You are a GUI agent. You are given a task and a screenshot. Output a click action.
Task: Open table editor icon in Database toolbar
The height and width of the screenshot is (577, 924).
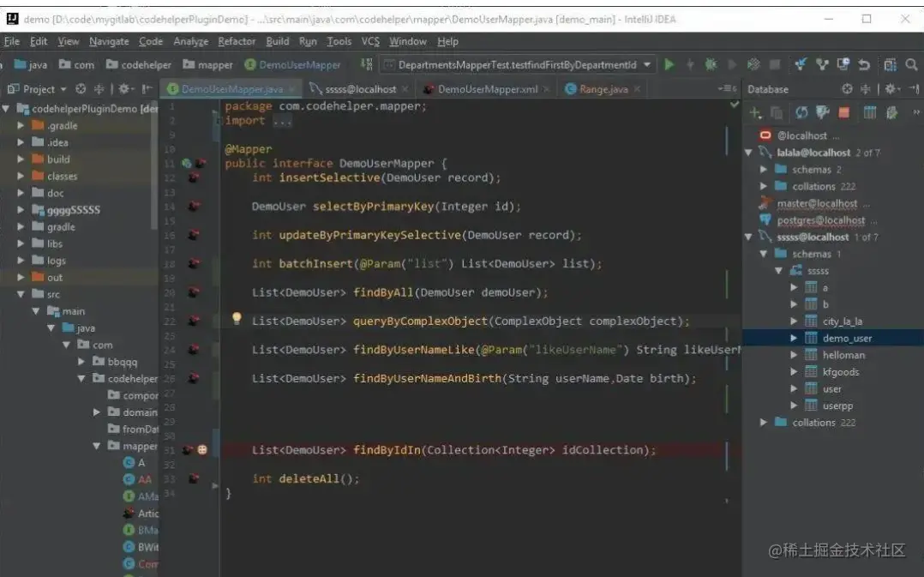[x=870, y=112]
